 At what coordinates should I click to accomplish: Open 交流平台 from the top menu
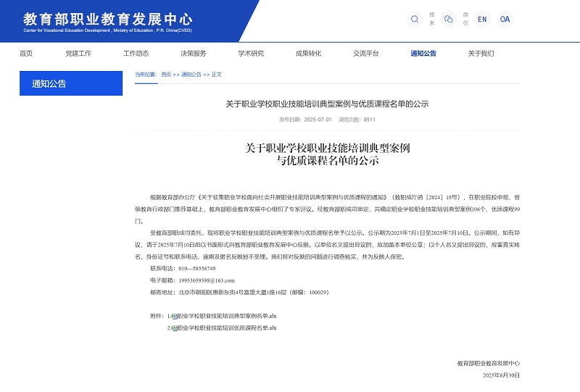[x=366, y=54]
